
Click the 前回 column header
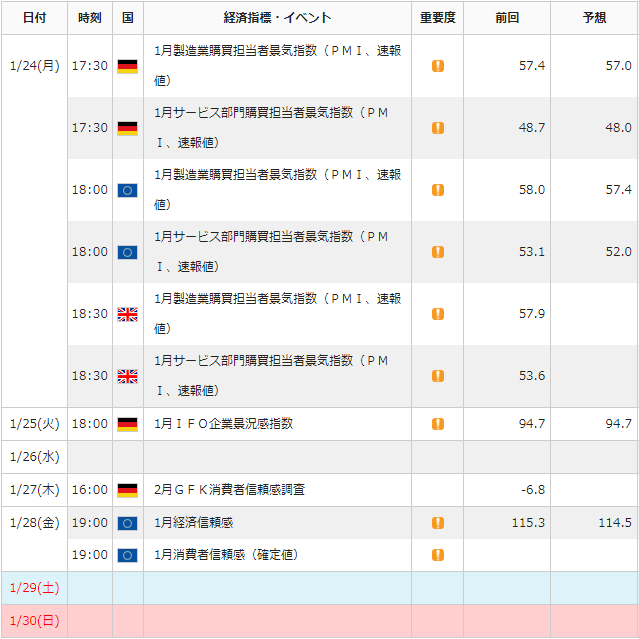pos(507,18)
